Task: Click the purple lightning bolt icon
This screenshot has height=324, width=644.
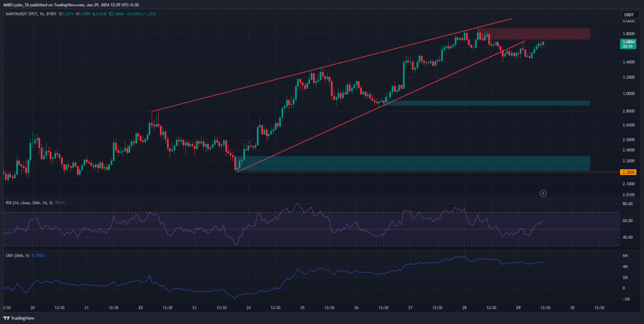Action: [543, 193]
